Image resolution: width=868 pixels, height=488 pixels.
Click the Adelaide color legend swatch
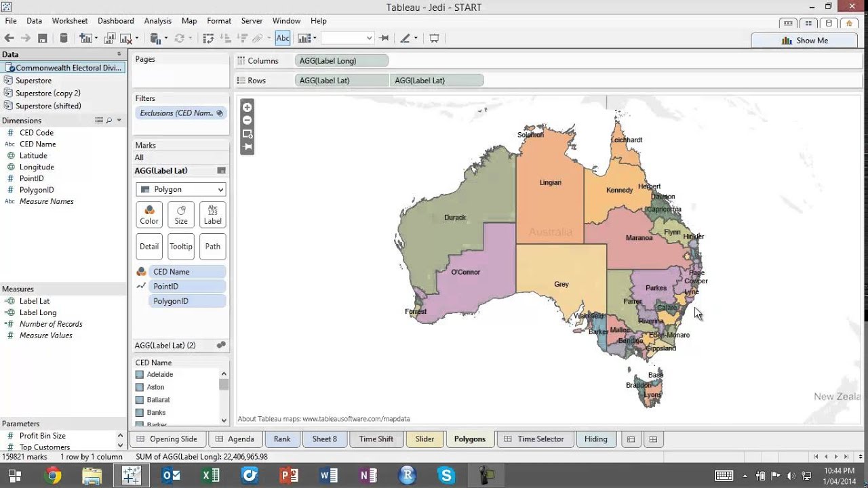coord(140,375)
